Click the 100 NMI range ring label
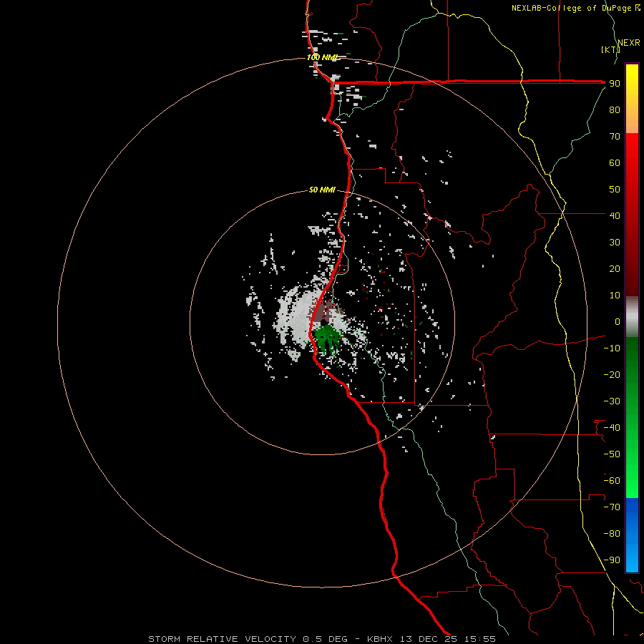 point(321,57)
